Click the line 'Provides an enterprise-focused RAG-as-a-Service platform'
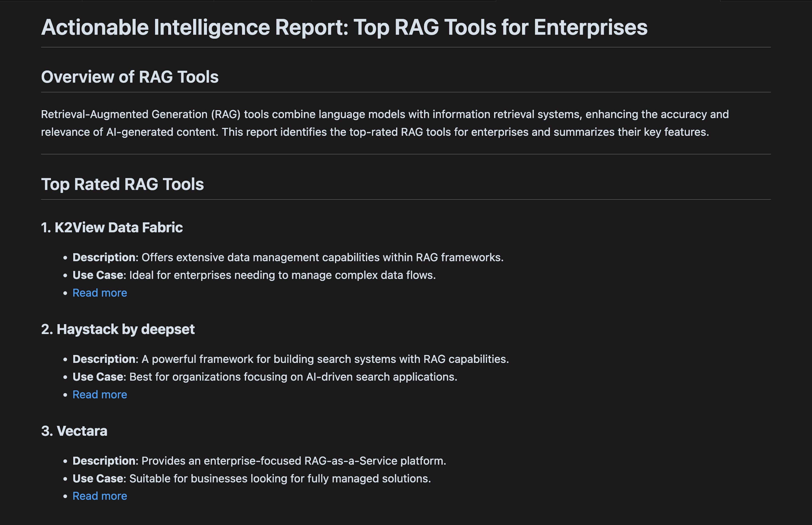 click(x=259, y=461)
